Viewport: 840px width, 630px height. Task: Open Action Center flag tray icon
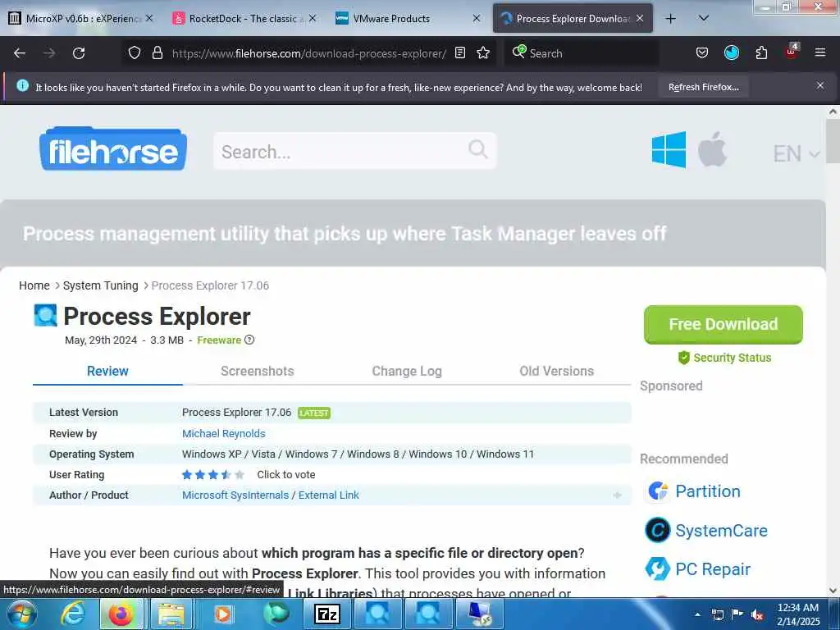point(737,614)
